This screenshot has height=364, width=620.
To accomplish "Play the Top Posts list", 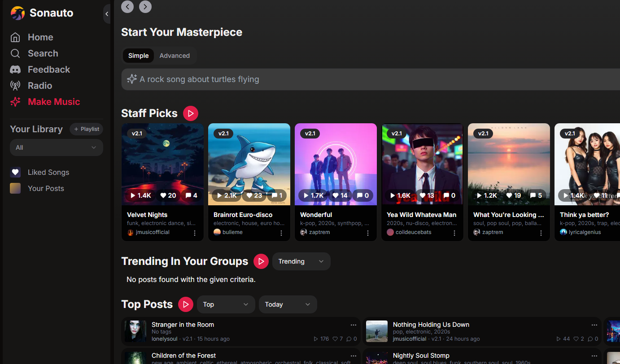I will point(186,304).
